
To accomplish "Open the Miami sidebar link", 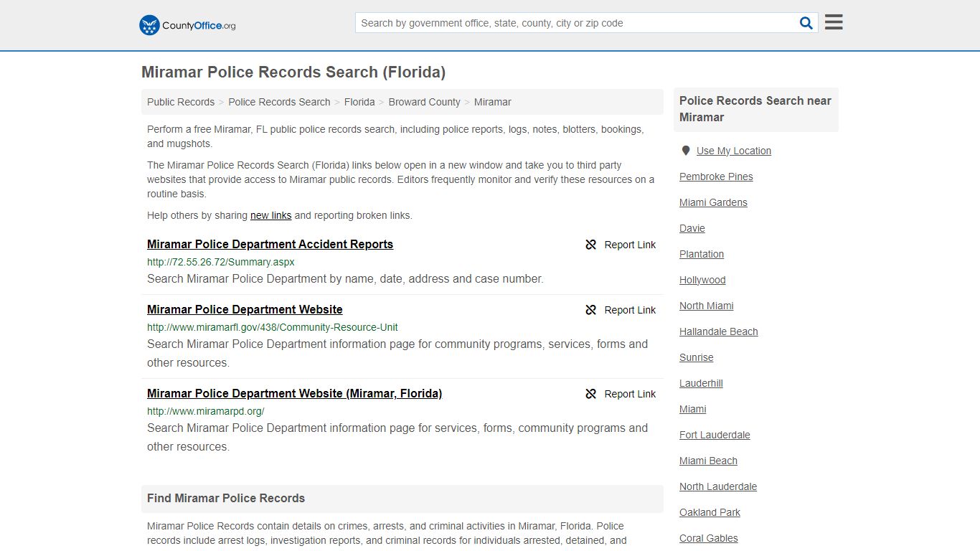I will click(693, 409).
